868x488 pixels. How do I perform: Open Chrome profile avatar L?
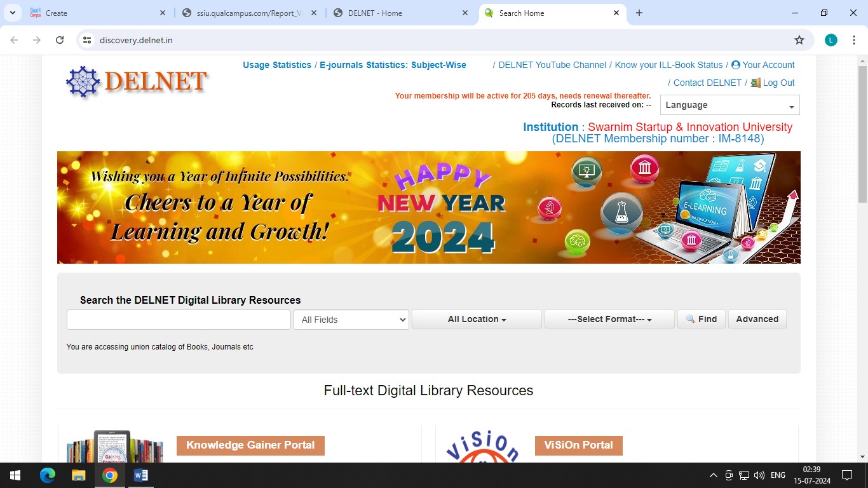[x=831, y=40]
